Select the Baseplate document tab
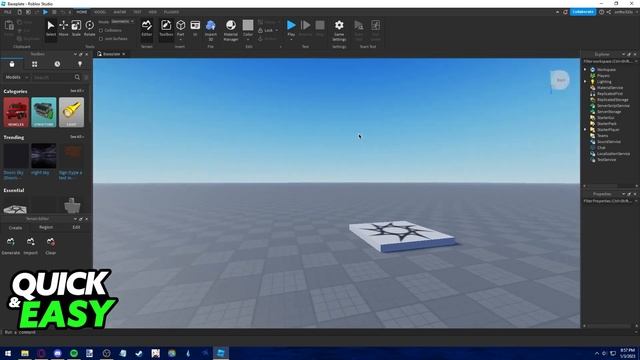 111,54
